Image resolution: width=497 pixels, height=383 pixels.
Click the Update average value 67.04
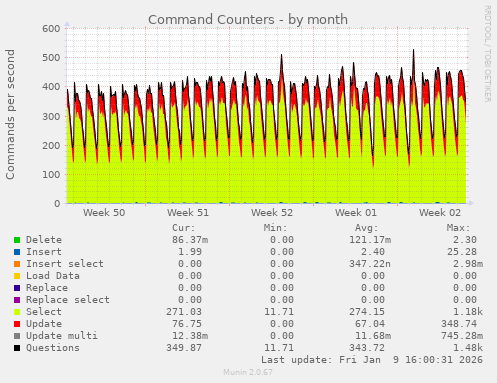(370, 324)
